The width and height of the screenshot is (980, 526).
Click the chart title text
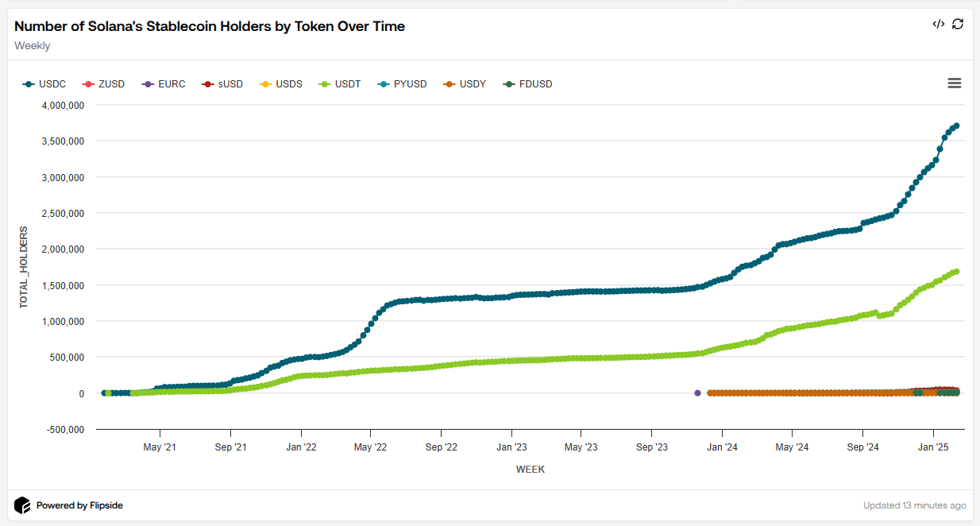(x=210, y=26)
